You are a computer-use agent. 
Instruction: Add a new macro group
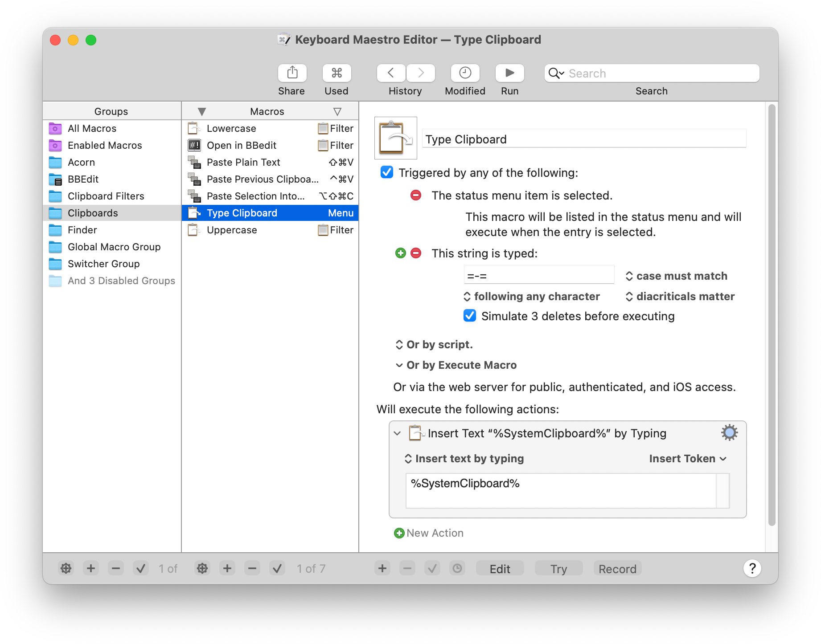pos(91,568)
